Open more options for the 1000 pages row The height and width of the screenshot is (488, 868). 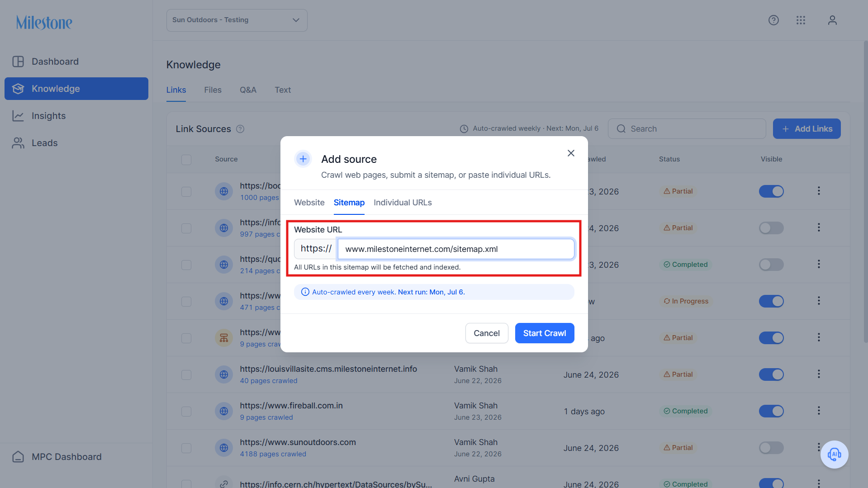819,191
